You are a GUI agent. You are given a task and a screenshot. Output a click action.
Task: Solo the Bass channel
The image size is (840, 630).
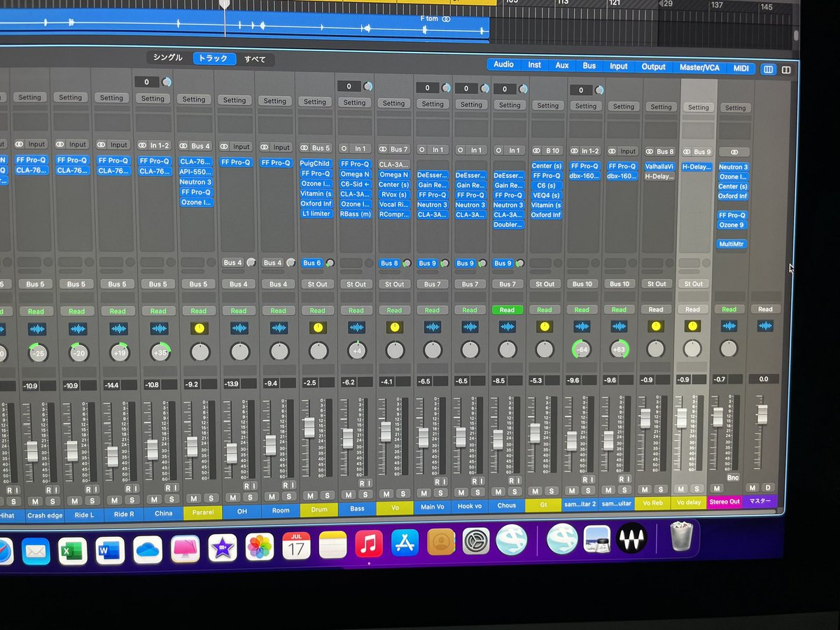tap(366, 496)
